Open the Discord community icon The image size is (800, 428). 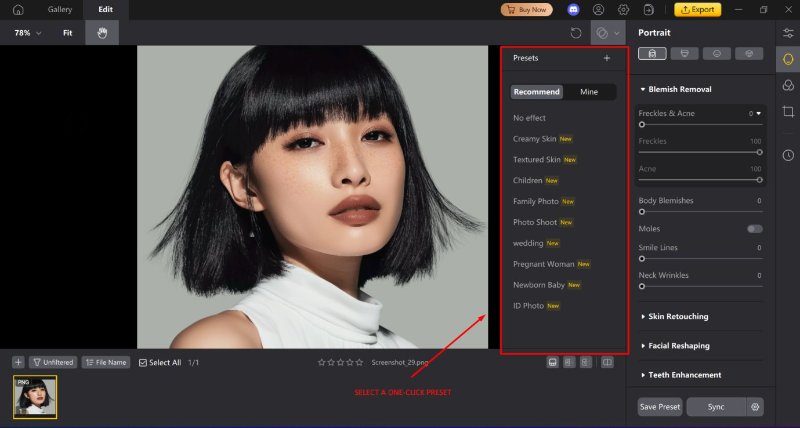573,10
